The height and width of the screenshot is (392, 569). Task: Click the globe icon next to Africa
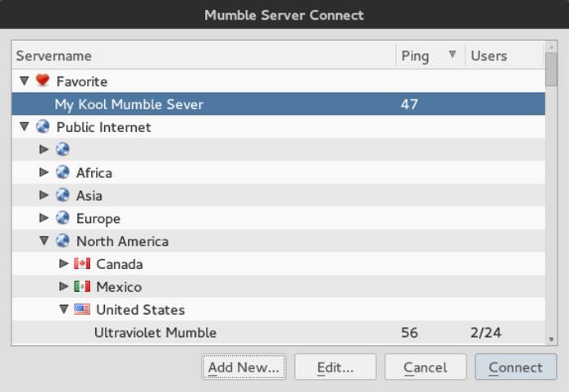[x=62, y=172]
